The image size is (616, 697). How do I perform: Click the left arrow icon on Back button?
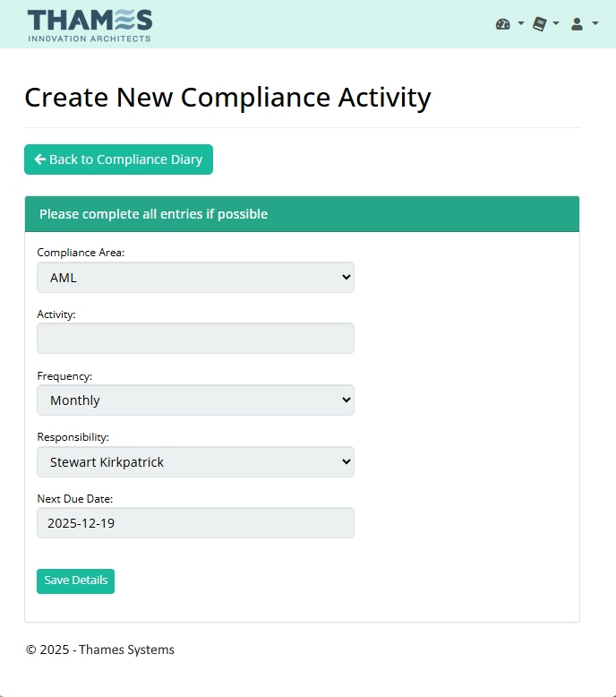click(40, 159)
